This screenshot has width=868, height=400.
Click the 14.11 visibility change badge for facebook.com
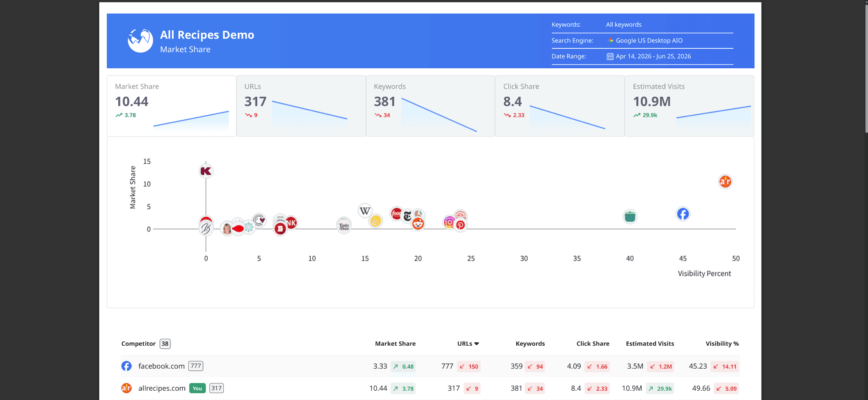tap(725, 366)
